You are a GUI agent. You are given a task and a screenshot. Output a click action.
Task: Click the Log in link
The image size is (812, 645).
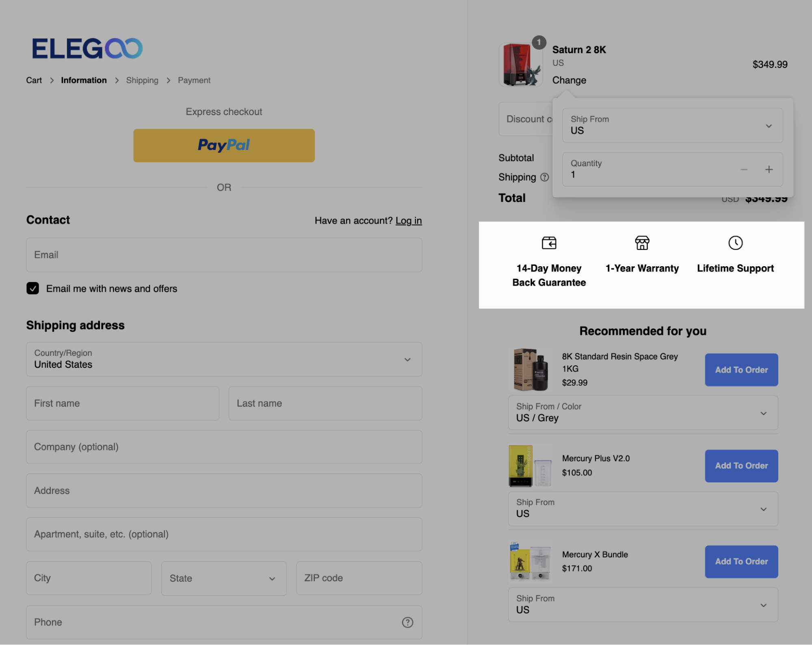[409, 221]
